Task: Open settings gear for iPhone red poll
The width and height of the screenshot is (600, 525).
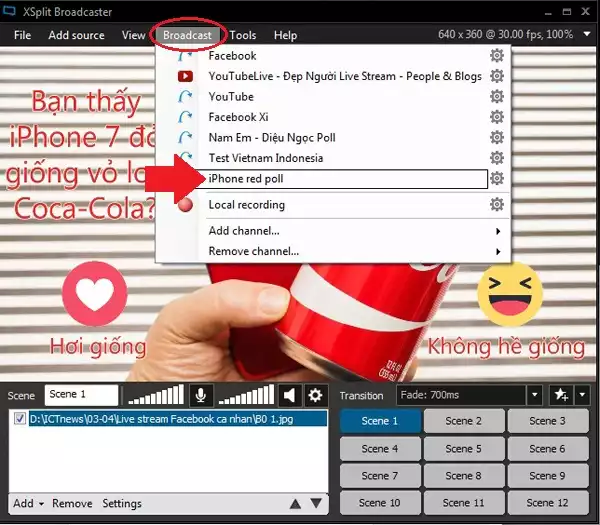Action: pos(497,178)
